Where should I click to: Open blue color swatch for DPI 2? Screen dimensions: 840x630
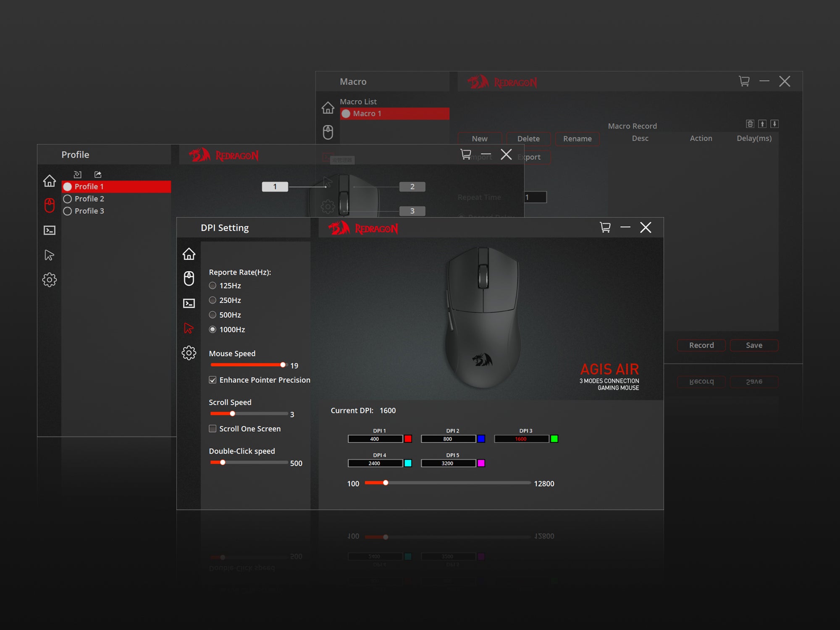tap(481, 439)
